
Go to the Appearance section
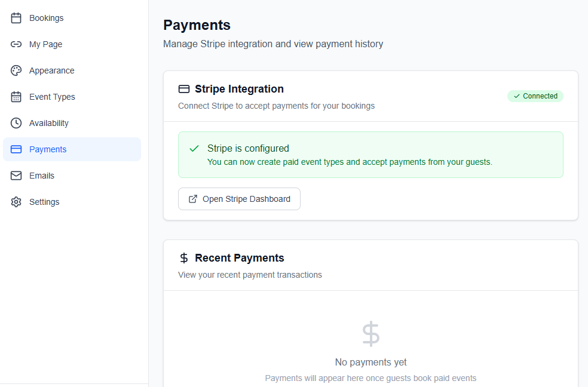(51, 70)
